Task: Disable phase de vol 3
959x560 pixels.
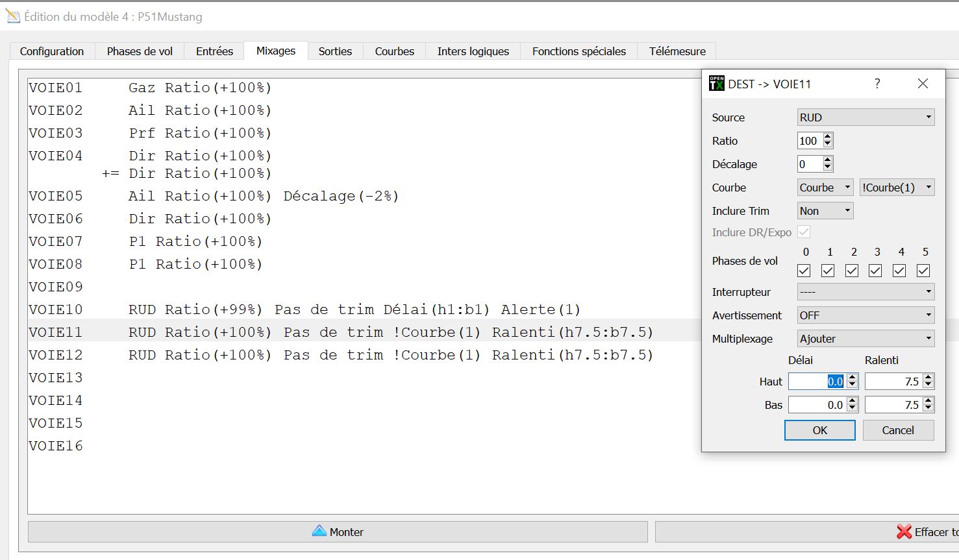Action: (x=876, y=270)
